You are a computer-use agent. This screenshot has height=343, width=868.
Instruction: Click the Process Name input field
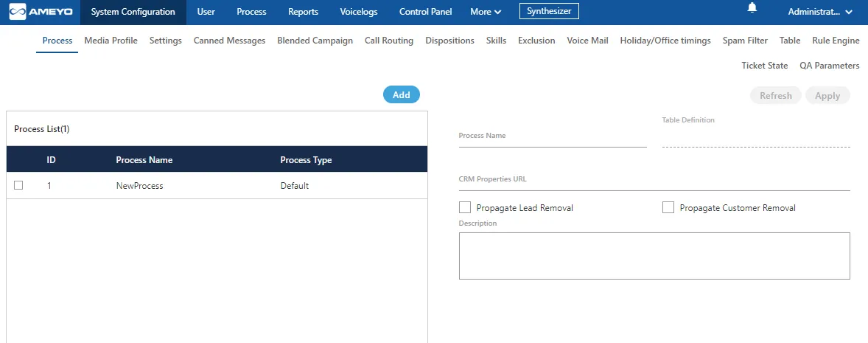click(553, 139)
